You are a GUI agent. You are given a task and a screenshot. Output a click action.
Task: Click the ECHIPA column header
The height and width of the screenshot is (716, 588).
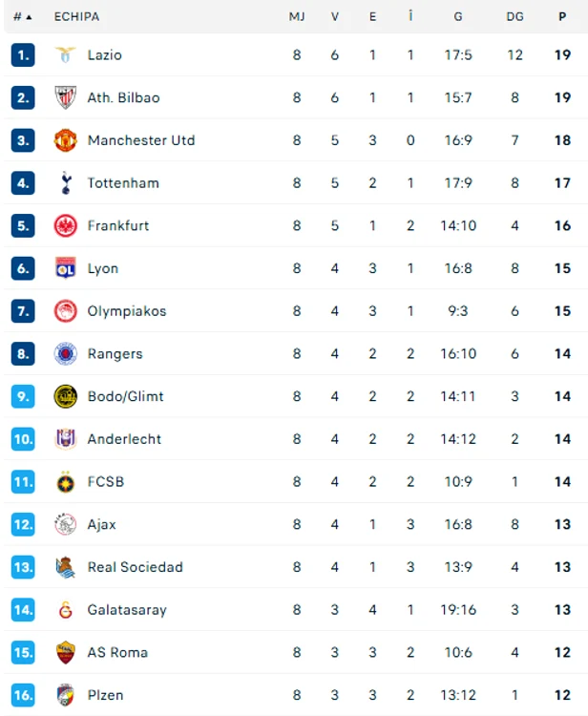tap(76, 17)
